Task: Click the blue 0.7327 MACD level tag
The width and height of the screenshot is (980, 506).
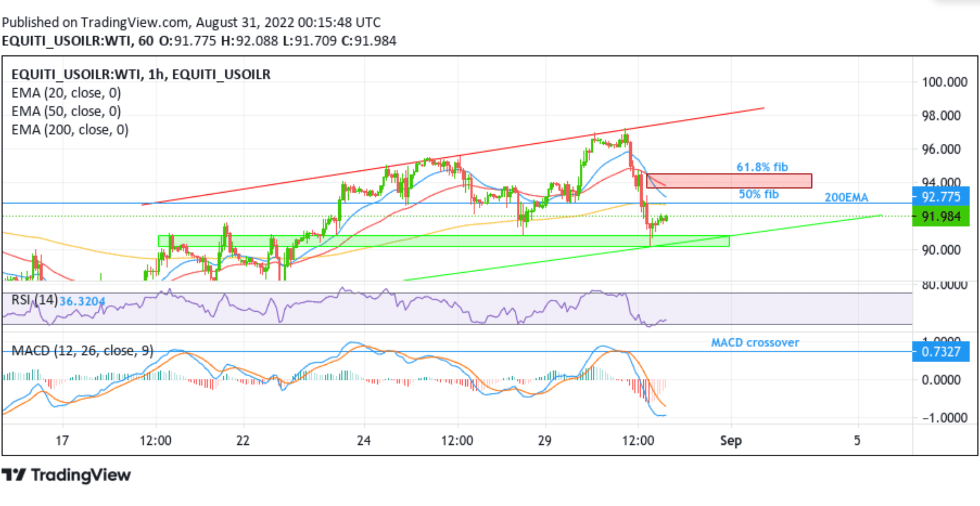Action: click(x=941, y=352)
